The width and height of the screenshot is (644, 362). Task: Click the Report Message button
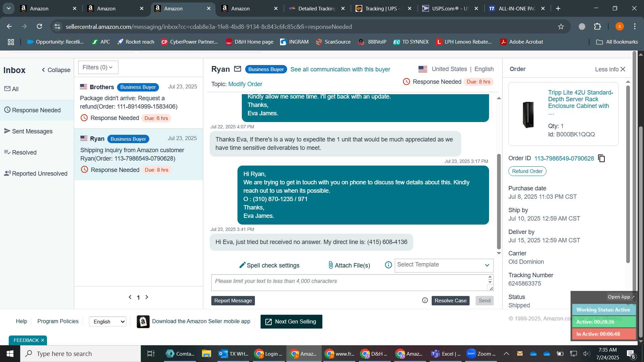[233, 301]
